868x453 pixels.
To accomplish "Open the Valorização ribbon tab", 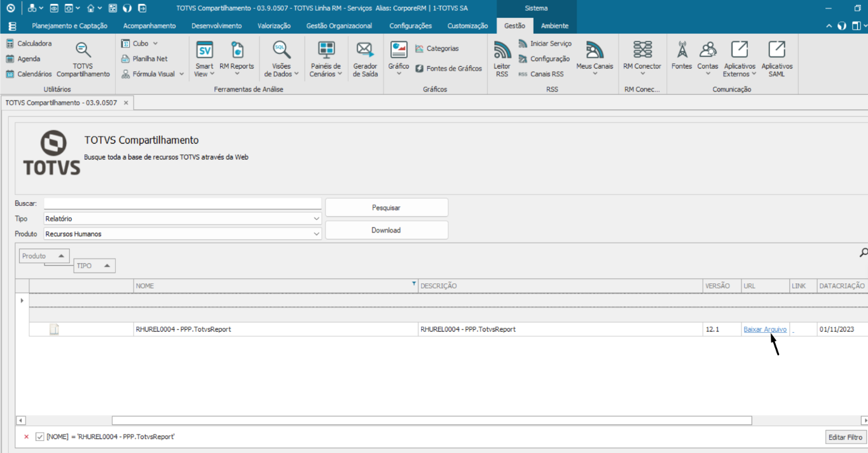I will 274,26.
